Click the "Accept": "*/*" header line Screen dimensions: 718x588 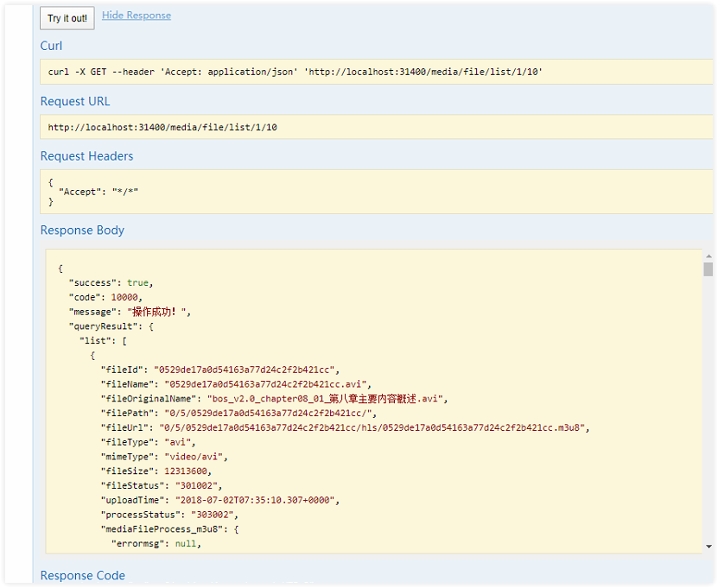point(98,192)
